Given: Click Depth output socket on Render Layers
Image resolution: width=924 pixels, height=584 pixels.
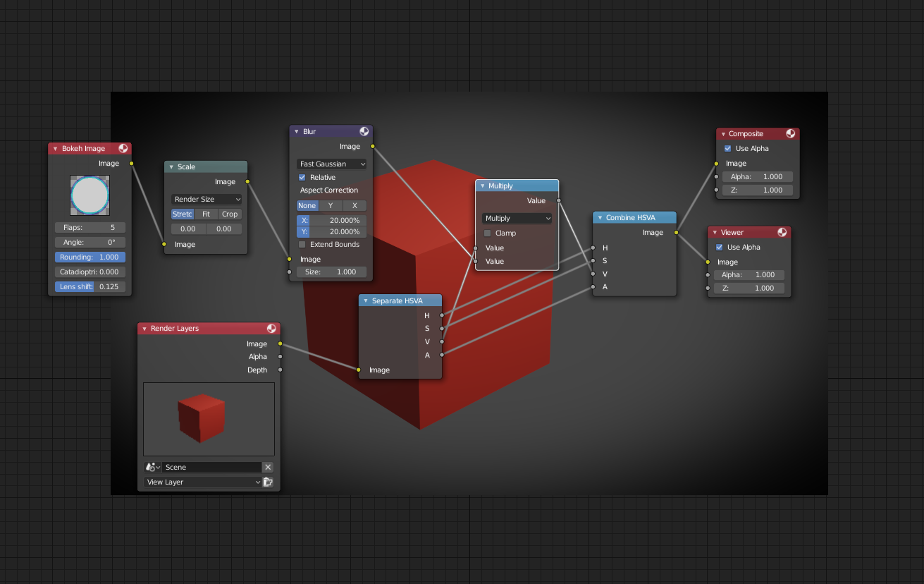Looking at the screenshot, I should (281, 370).
